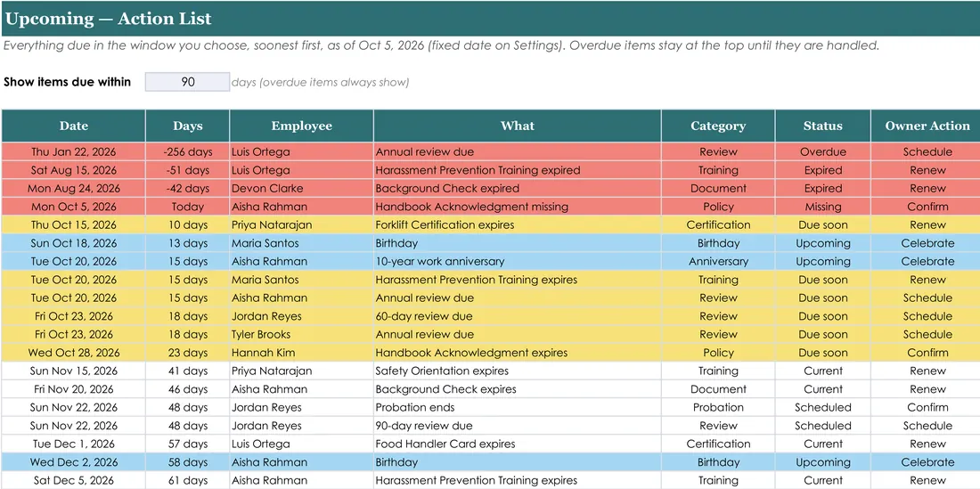Select the 'Sat Aug 15, 2026' date cell
The image size is (980, 489).
[x=74, y=170]
